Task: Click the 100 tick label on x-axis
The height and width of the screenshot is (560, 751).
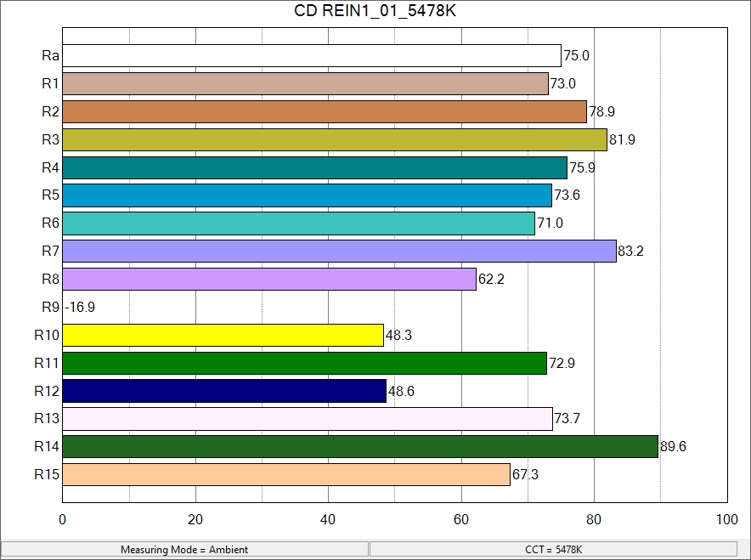Action: click(x=726, y=520)
